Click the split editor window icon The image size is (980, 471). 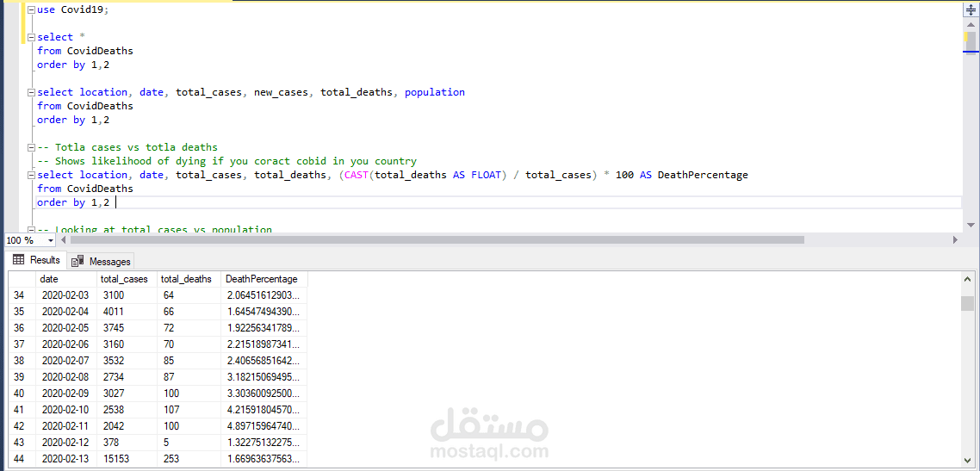(970, 11)
